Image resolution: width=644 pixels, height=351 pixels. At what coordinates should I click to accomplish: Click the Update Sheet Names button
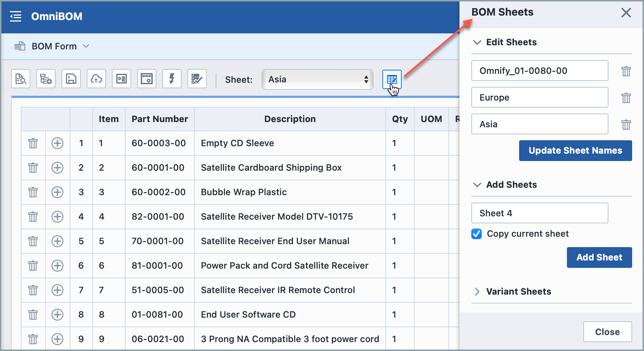[575, 151]
